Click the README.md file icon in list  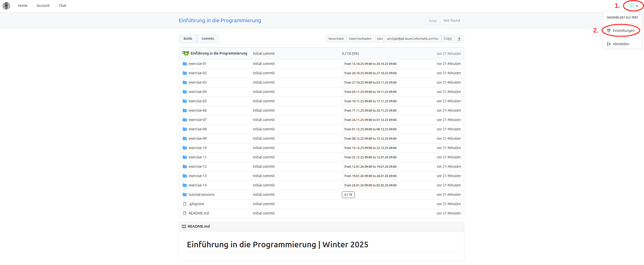coord(185,213)
